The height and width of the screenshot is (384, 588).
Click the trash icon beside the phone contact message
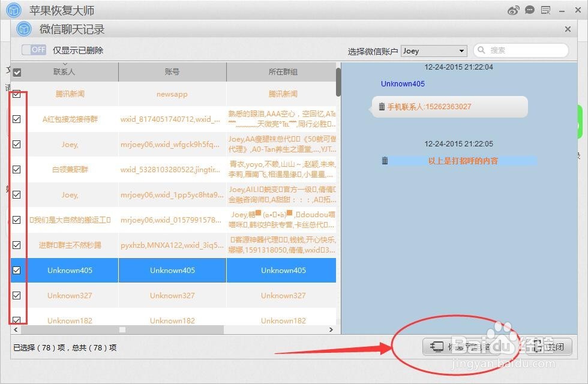point(382,107)
